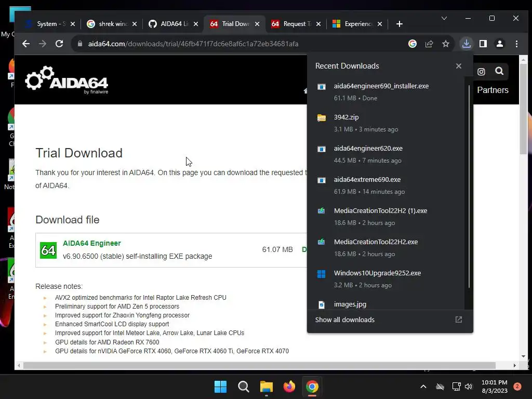Click the Google account icon in address bar
Viewport: 532px width, 399px height.
pos(412,44)
